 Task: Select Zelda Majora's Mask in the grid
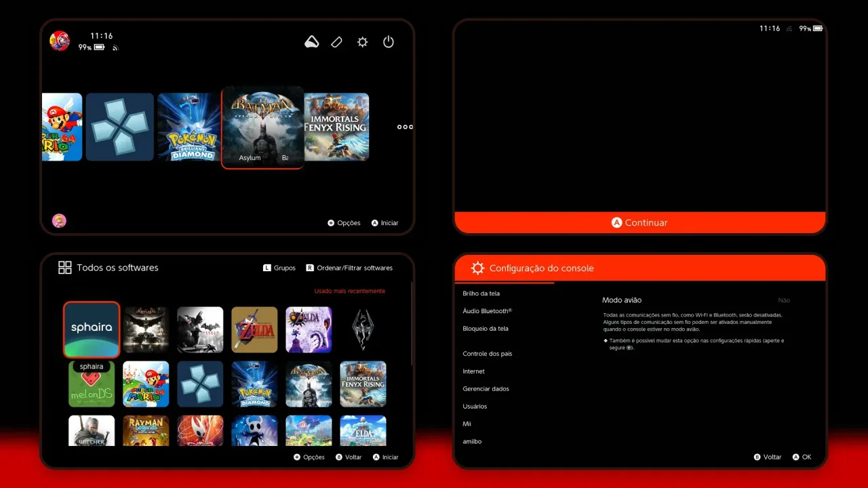point(309,330)
